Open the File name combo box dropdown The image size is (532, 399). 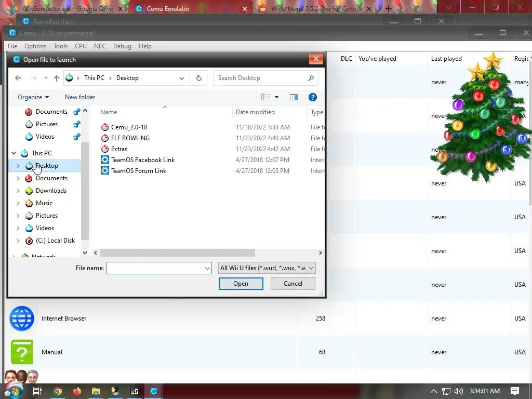(207, 269)
